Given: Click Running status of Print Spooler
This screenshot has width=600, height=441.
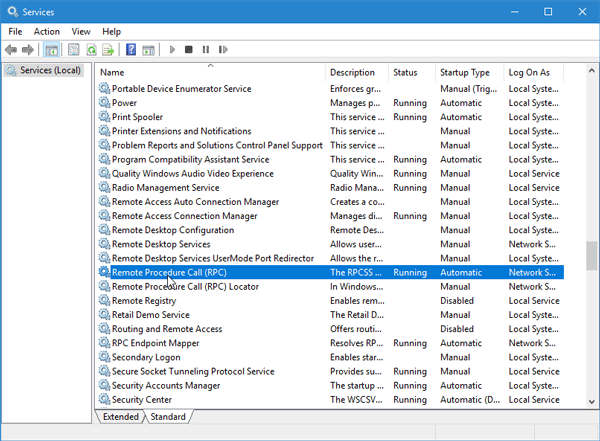Looking at the screenshot, I should coord(410,117).
